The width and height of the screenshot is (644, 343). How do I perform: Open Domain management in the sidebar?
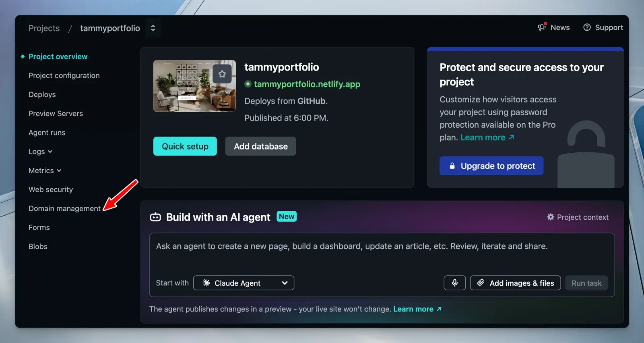pyautogui.click(x=64, y=208)
